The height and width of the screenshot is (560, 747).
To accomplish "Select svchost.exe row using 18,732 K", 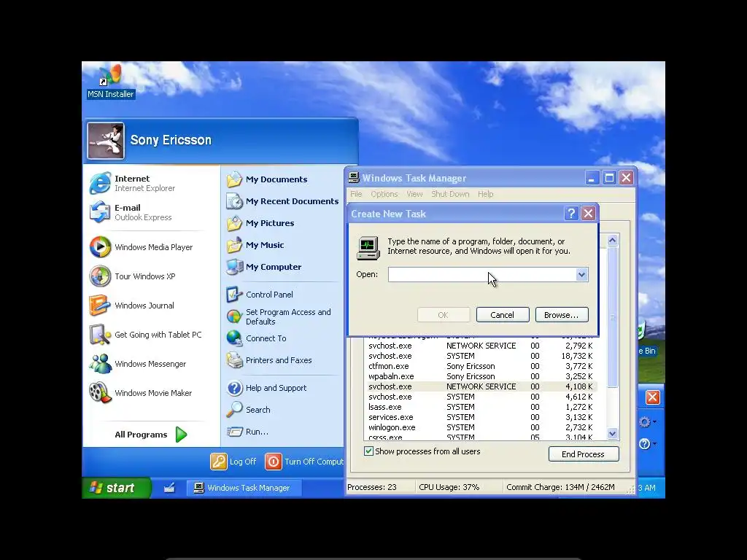I will [x=480, y=356].
